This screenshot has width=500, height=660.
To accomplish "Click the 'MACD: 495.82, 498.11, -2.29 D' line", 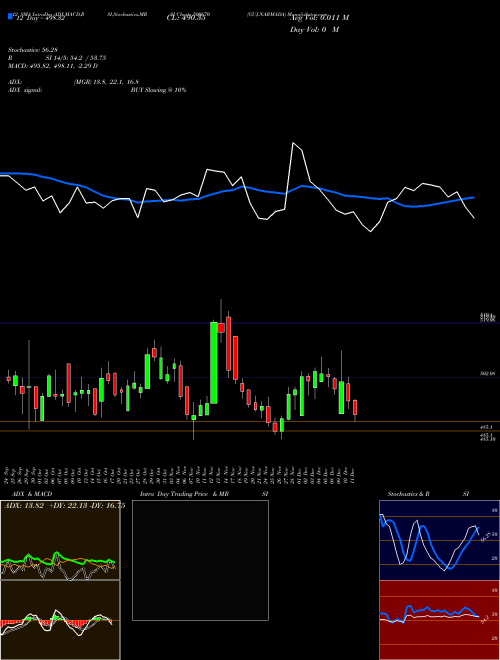I will coord(53,66).
